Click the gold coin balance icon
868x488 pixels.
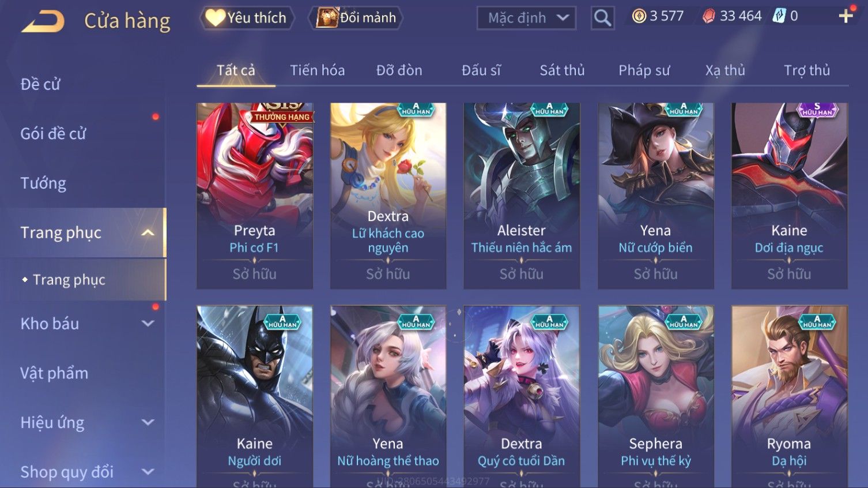coord(639,16)
